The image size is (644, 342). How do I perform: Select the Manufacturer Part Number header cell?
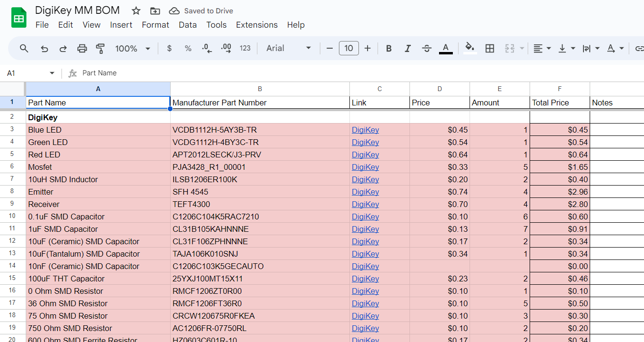[x=260, y=103]
